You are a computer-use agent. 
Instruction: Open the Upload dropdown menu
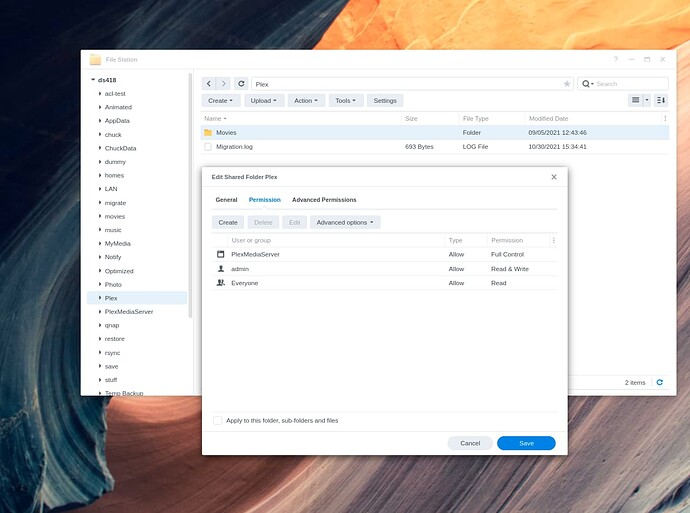coord(264,101)
